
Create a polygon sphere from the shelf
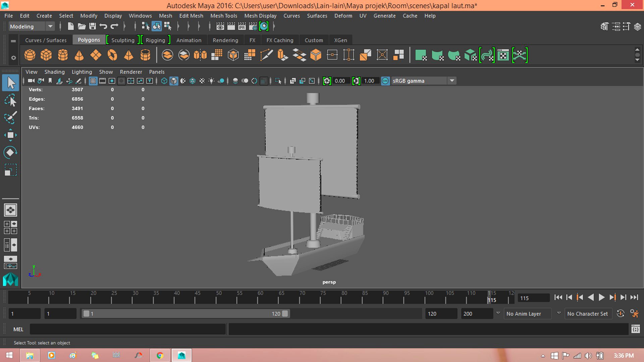(30, 55)
